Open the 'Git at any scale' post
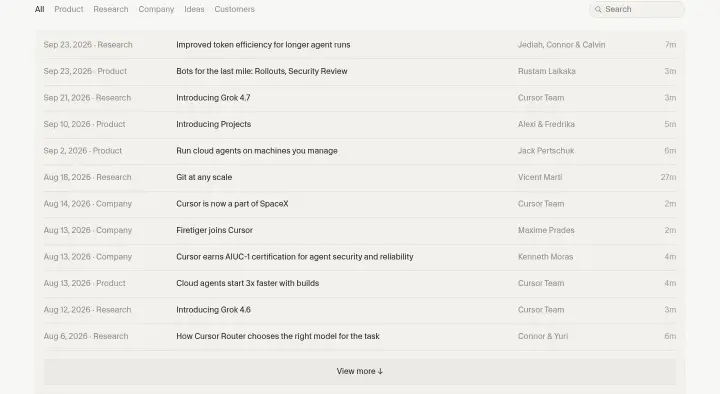The height and width of the screenshot is (394, 720). click(x=204, y=177)
